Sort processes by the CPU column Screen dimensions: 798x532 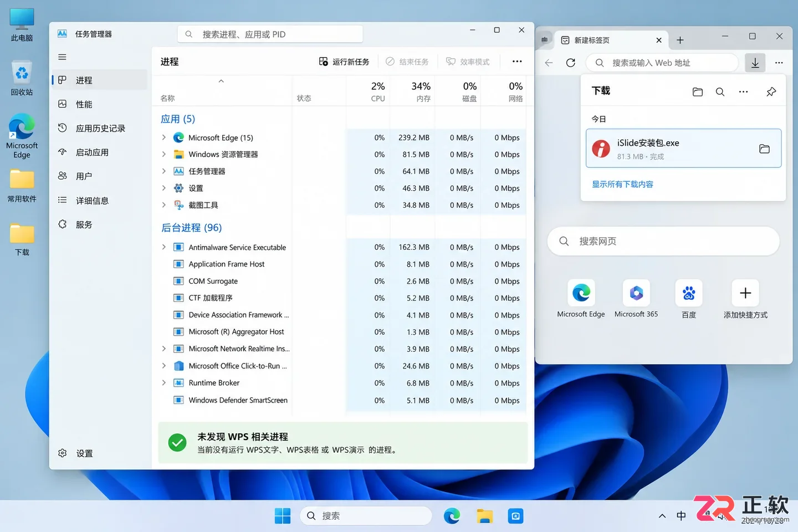(368, 91)
